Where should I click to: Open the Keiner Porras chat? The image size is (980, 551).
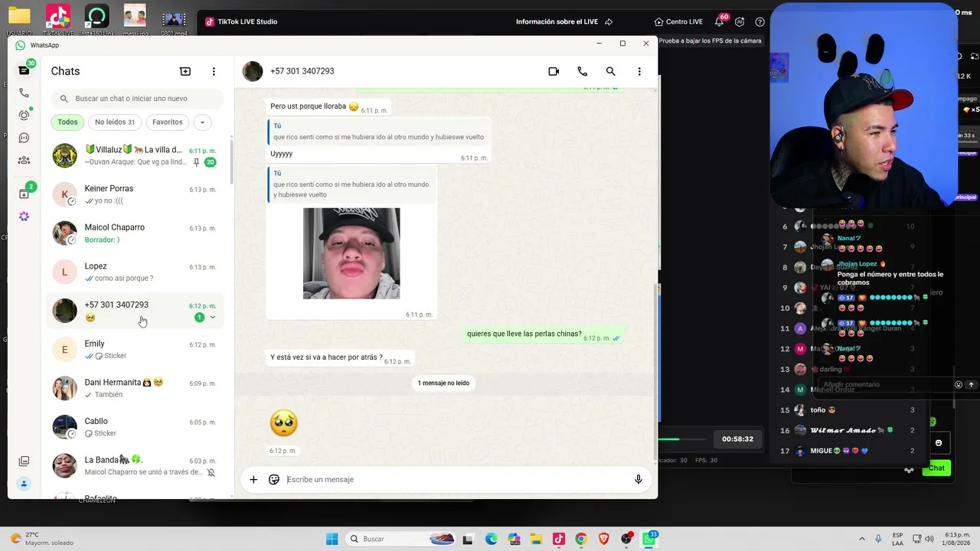[x=135, y=194]
